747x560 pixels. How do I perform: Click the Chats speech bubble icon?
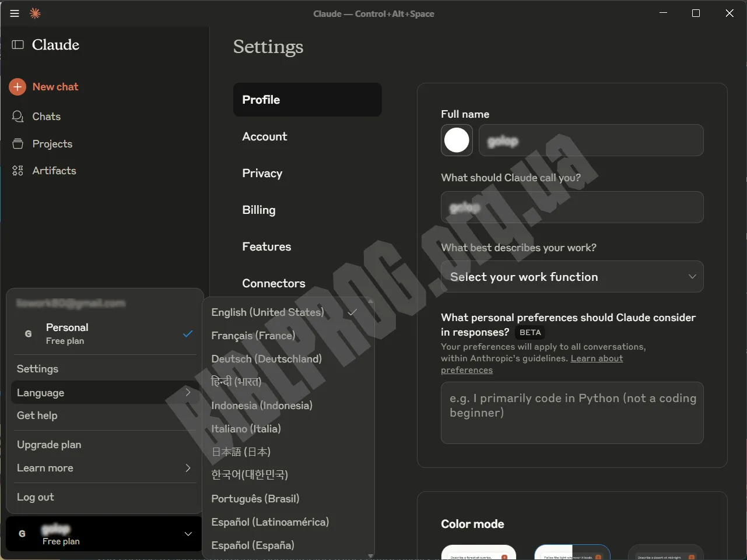tap(18, 117)
